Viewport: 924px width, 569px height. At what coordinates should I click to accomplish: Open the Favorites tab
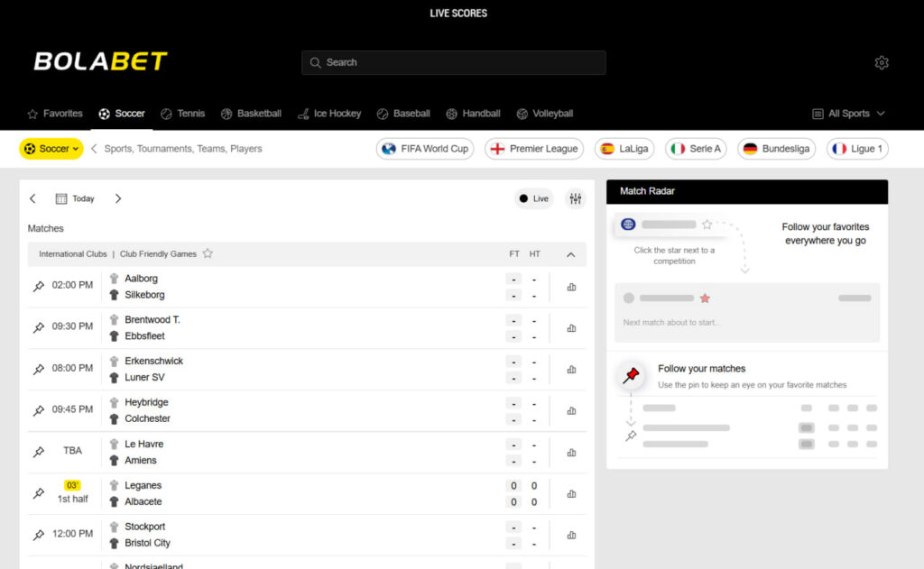click(x=55, y=114)
